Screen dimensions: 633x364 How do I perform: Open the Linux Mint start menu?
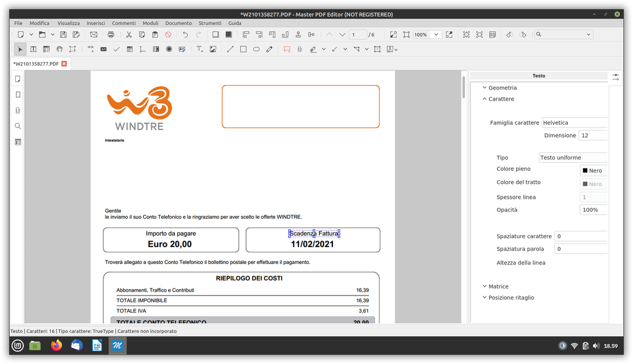17,346
